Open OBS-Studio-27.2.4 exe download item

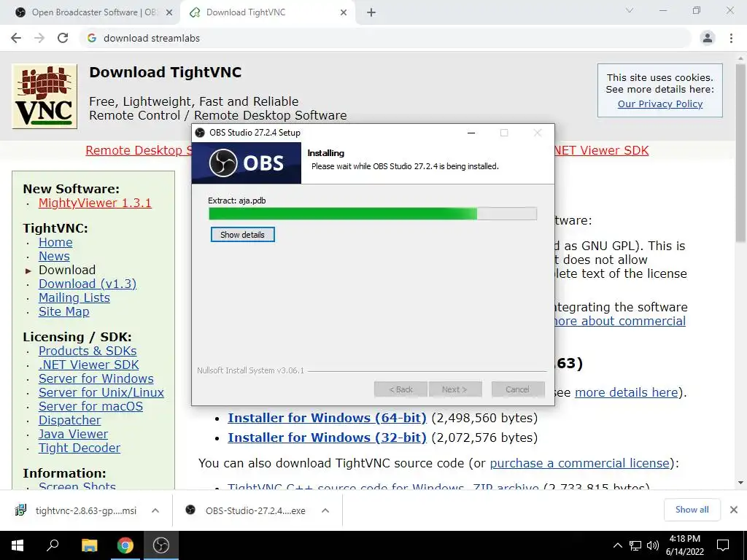[247, 510]
